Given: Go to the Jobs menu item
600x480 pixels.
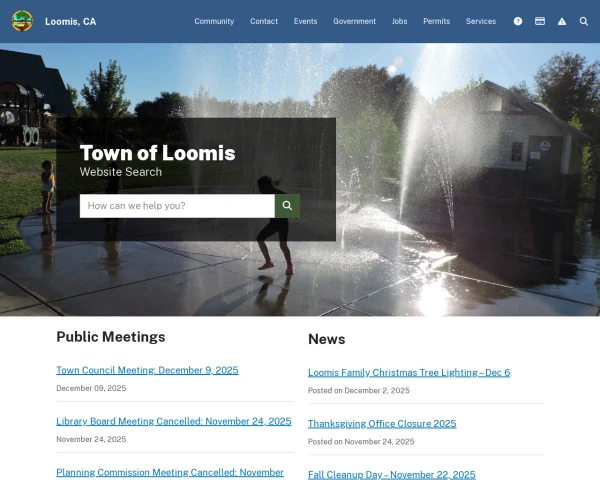Looking at the screenshot, I should pyautogui.click(x=399, y=21).
